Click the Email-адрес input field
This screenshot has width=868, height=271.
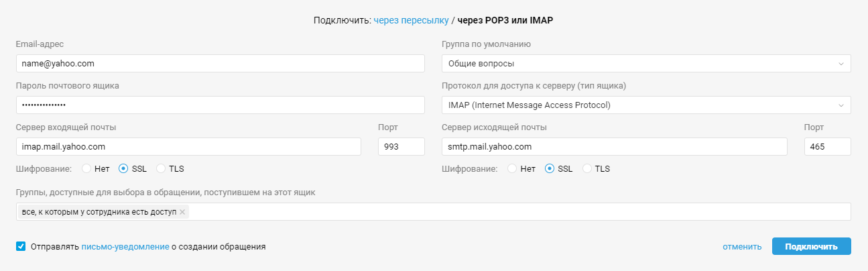[x=220, y=64]
